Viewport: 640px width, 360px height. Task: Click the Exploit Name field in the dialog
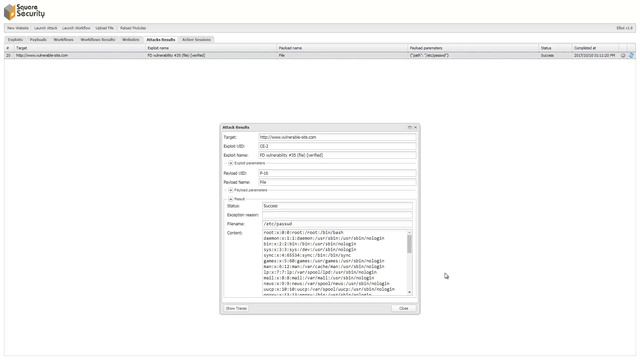337,155
